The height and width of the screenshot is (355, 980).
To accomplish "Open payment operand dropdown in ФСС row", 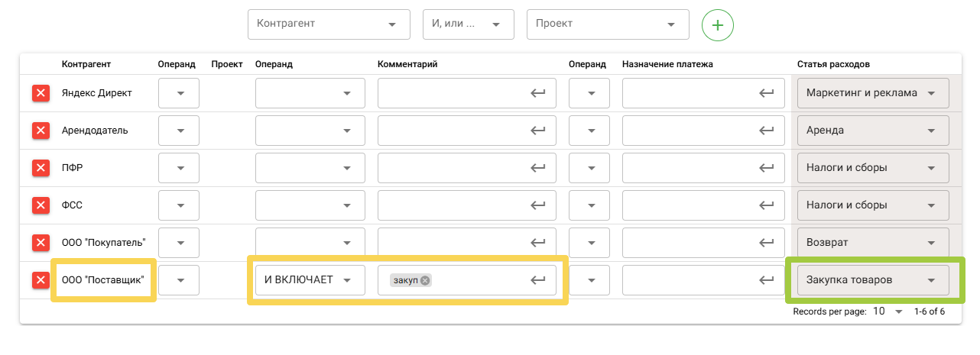I will click(x=589, y=205).
